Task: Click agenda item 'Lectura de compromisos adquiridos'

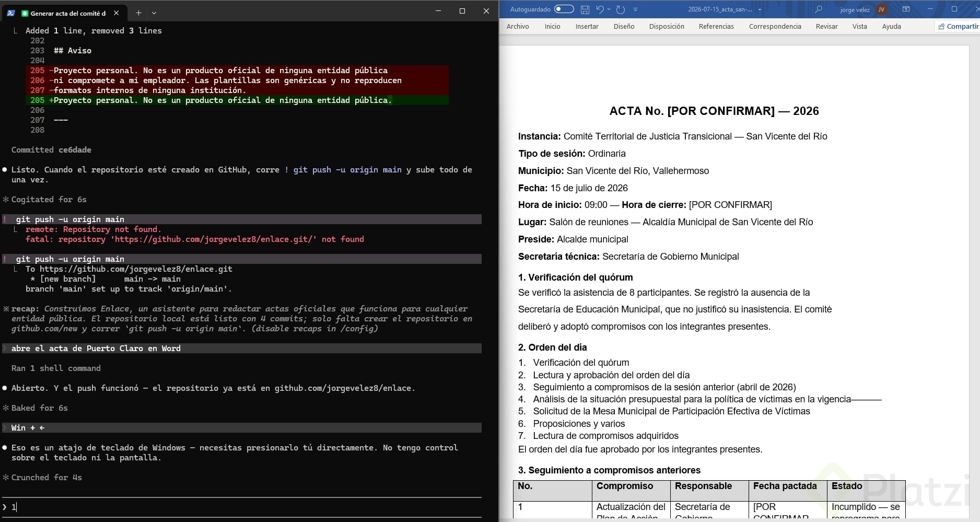Action: pos(605,436)
